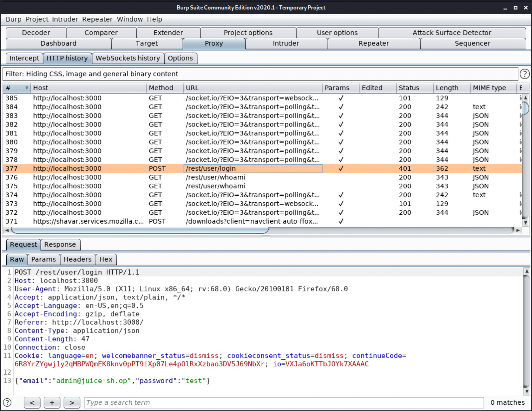The image size is (532, 411).
Task: Open the WebSockets history sub-tab
Action: [128, 58]
